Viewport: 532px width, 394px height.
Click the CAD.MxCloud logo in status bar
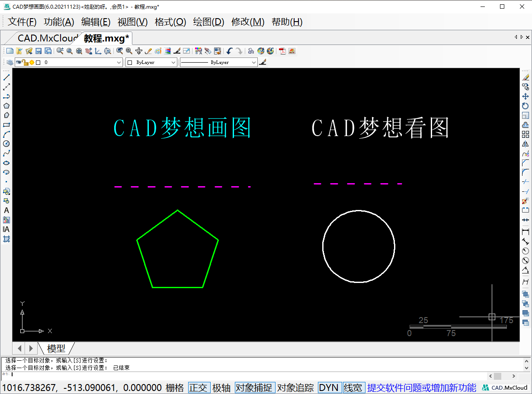[505, 388]
